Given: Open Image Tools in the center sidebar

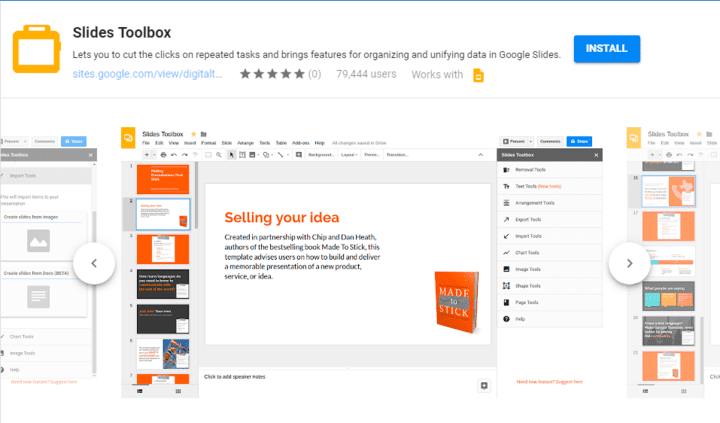Looking at the screenshot, I should tap(550, 269).
